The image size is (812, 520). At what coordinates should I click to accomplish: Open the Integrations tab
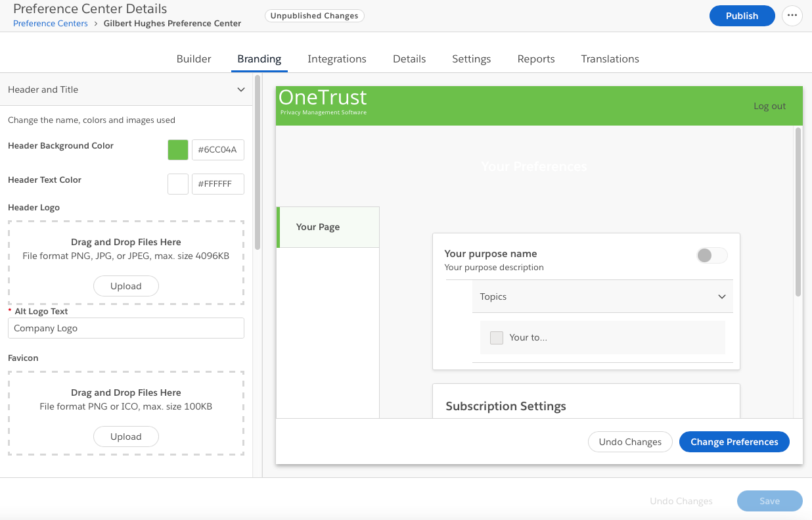click(336, 59)
